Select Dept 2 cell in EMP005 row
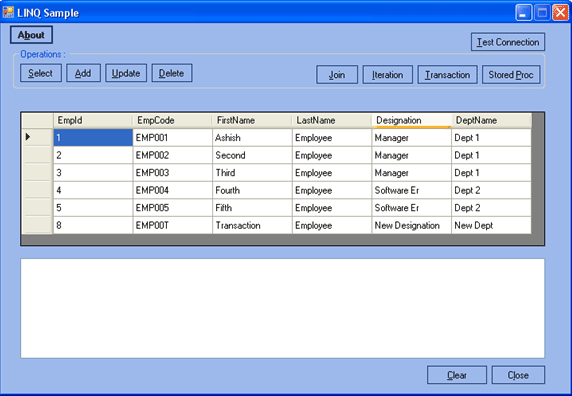The width and height of the screenshot is (572, 396). [491, 207]
